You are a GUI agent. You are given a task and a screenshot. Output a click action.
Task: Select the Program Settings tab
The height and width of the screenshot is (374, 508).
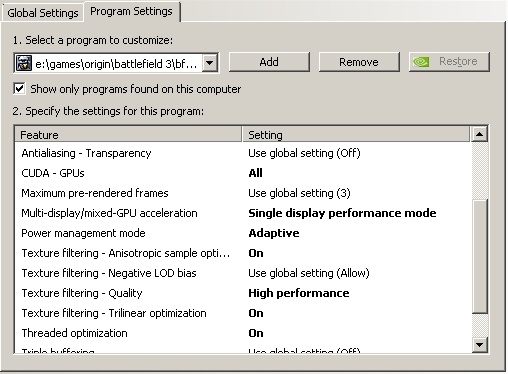click(x=131, y=11)
